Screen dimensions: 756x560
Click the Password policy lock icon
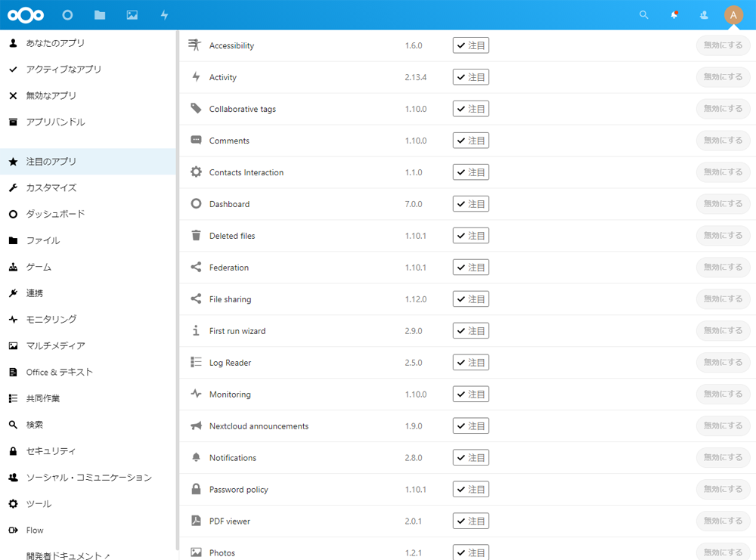(196, 489)
